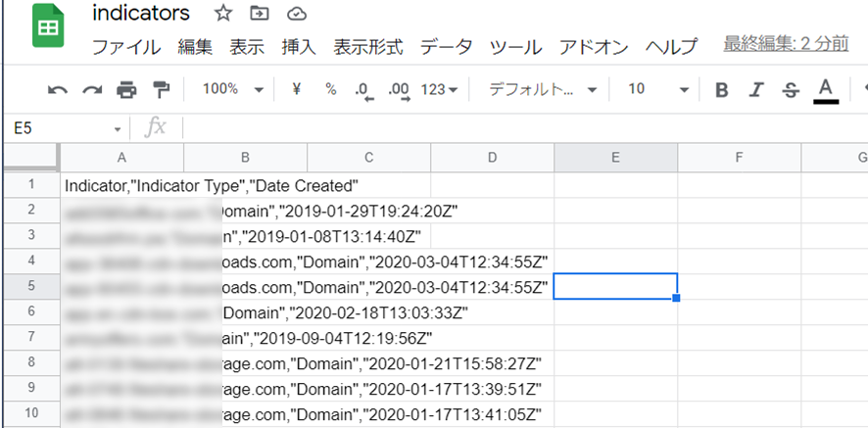Click the select-all corner box
The width and height of the screenshot is (868, 428).
[31, 158]
